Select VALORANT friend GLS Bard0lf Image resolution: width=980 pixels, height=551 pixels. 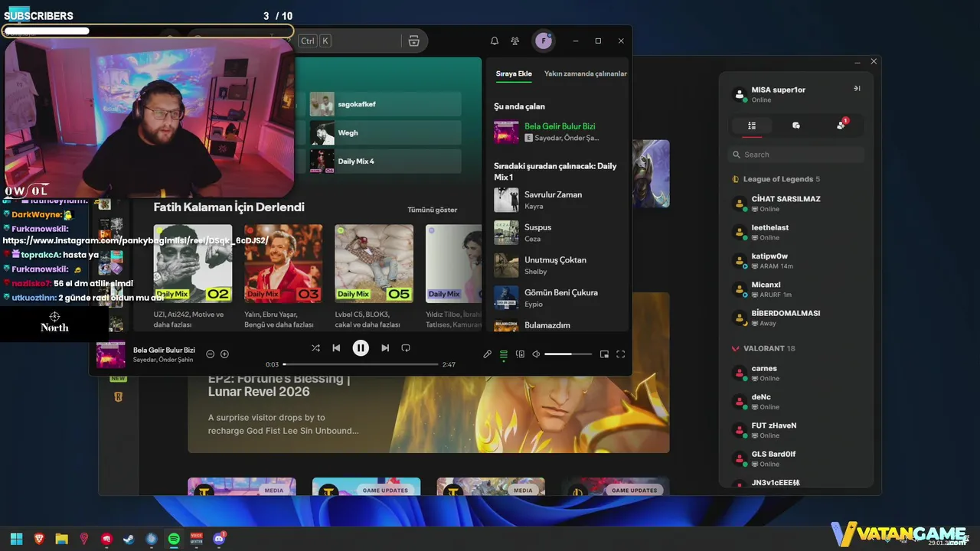(795, 458)
